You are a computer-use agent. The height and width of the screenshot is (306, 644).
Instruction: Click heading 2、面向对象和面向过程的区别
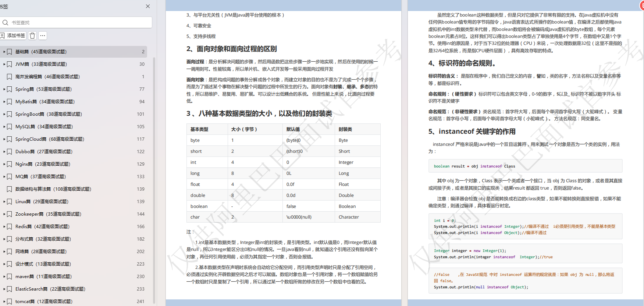pos(231,49)
